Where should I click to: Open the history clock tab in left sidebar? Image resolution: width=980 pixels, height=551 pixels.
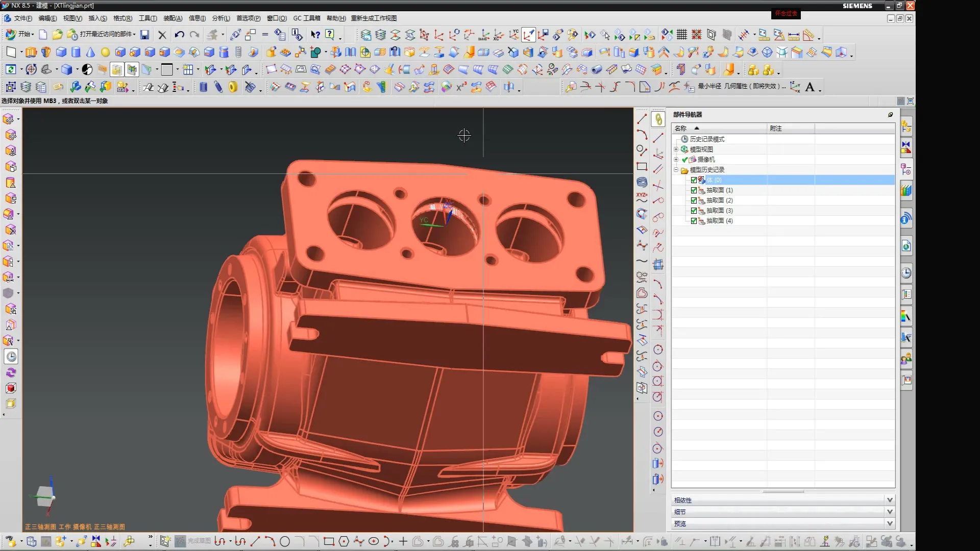pyautogui.click(x=11, y=357)
